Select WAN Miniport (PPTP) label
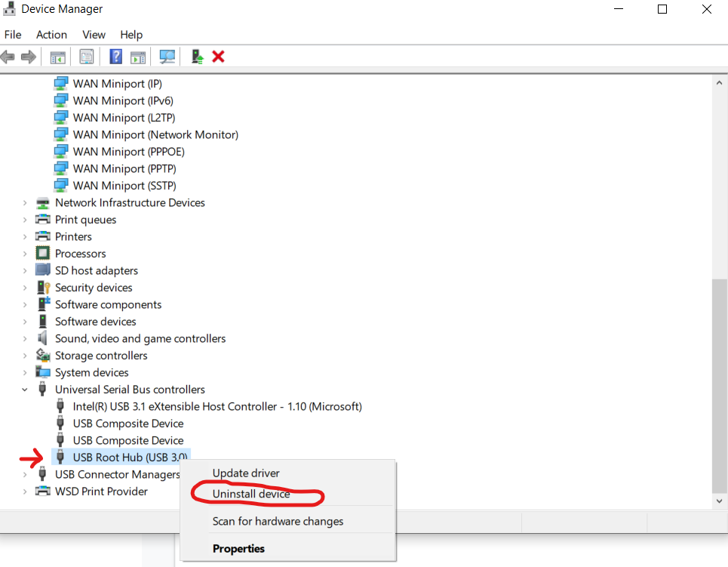This screenshot has width=728, height=567. click(124, 168)
